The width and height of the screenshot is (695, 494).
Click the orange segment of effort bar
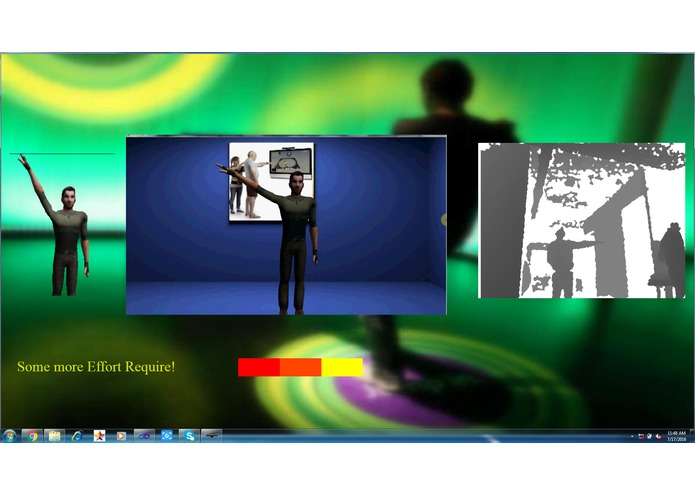[301, 367]
